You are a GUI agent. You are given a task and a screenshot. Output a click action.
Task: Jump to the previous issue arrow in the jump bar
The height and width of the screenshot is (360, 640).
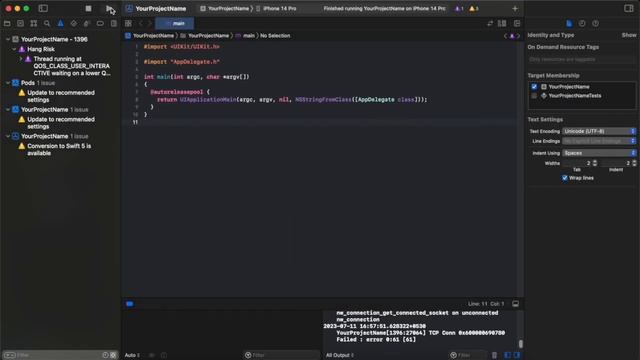[x=505, y=36]
